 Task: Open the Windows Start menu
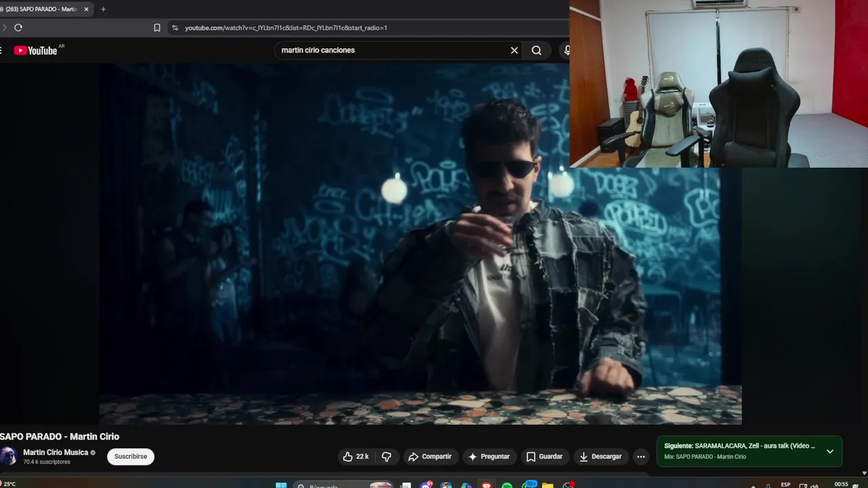coord(281,485)
